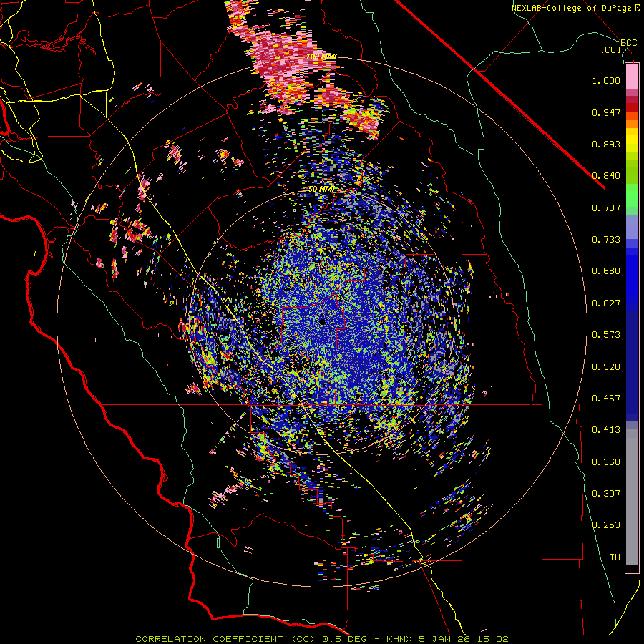Click the KHNX station identifier in the caption
The height and width of the screenshot is (644, 644).
(400, 639)
